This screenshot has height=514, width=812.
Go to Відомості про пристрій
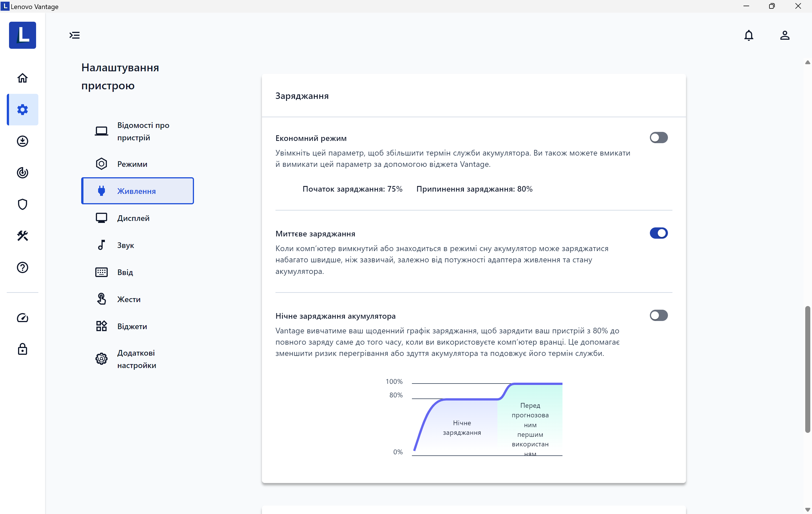click(143, 131)
